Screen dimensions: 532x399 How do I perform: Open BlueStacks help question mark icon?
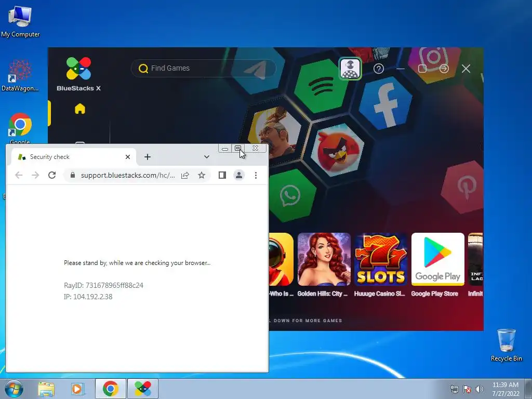tap(379, 69)
